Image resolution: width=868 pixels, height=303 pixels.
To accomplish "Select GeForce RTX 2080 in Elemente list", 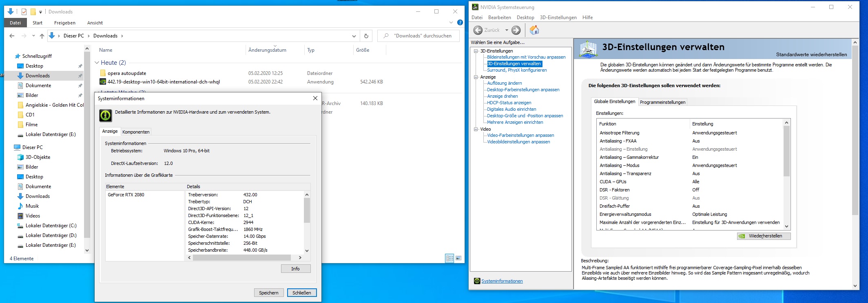I will click(126, 195).
